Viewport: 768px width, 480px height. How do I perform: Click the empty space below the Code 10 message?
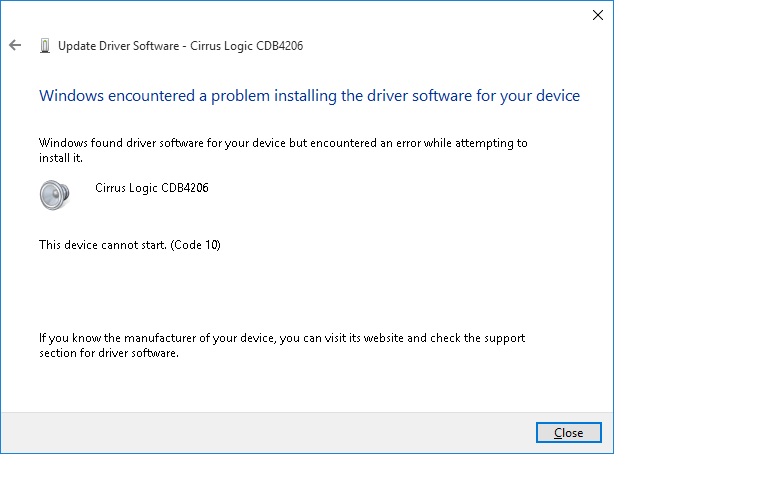(307, 291)
